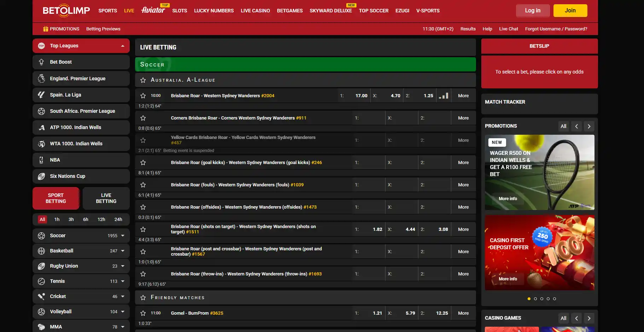
Task: Click the BetOlimp logo
Action: coord(66,11)
